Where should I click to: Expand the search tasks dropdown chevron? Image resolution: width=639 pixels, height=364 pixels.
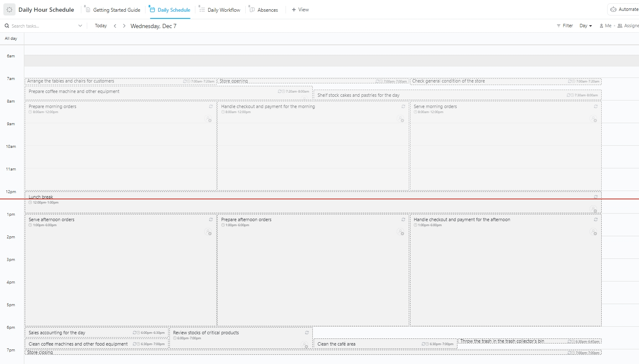80,26
